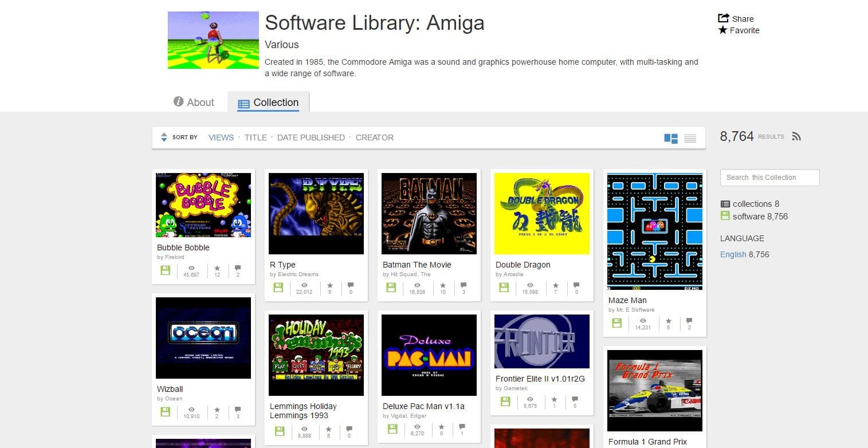Filter by English language

(733, 254)
